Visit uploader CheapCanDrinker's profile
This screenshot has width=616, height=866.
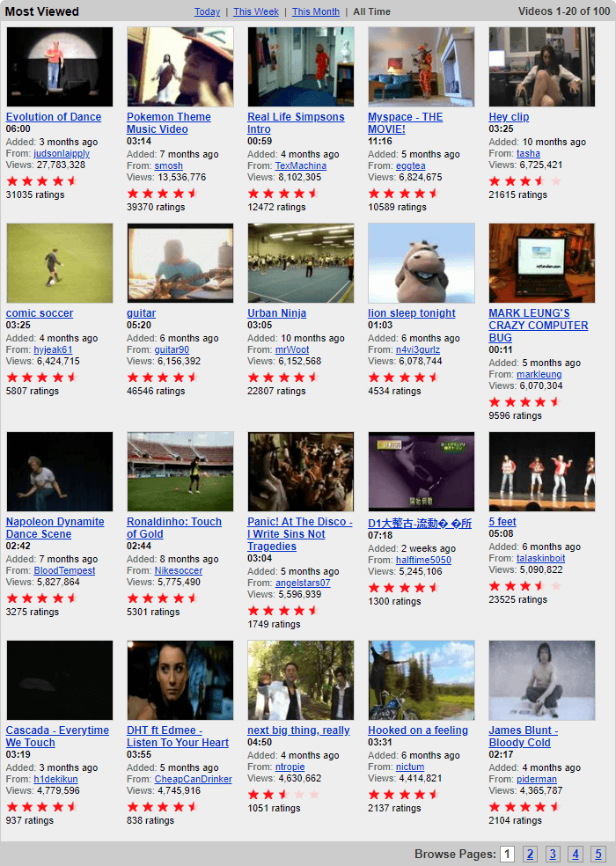pos(193,779)
